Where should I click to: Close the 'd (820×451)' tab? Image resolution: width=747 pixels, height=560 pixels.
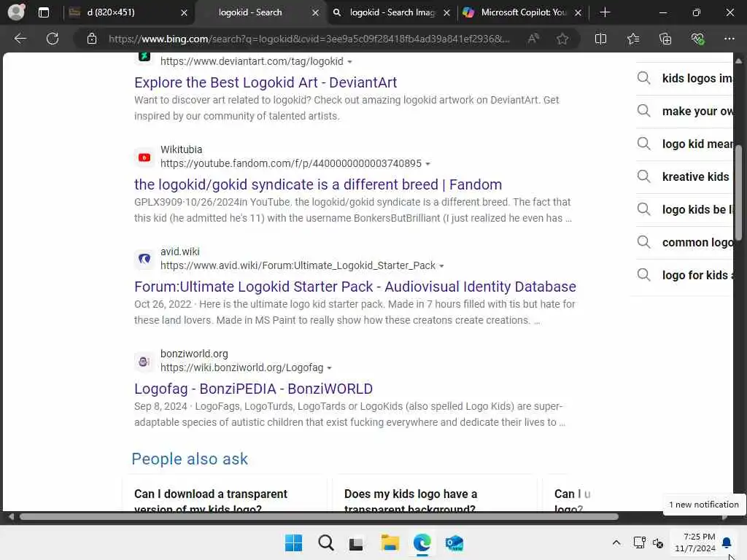tap(184, 13)
